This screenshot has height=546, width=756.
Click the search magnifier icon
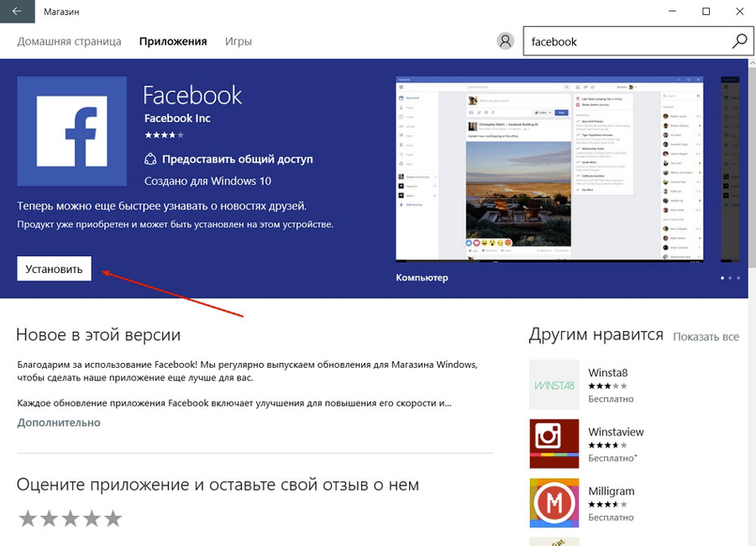click(x=738, y=41)
